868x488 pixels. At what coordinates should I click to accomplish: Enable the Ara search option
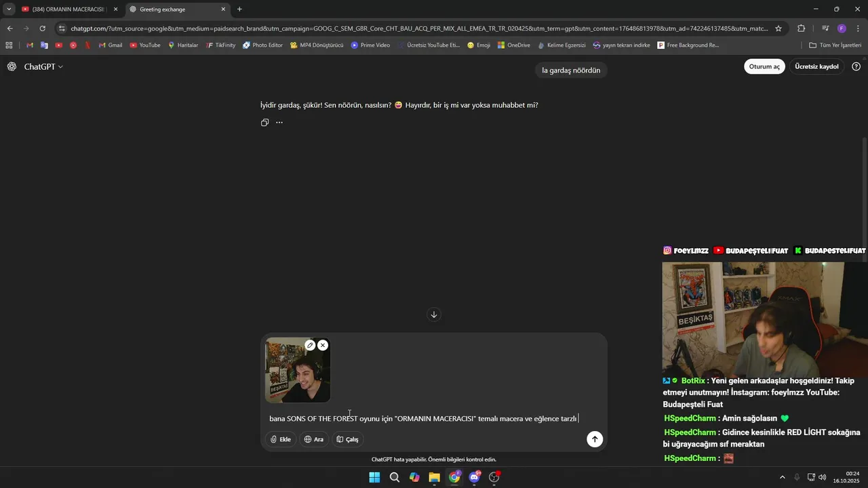point(313,439)
